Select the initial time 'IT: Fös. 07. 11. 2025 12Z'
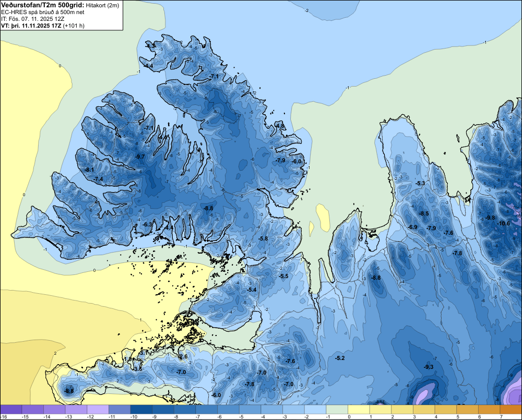Image resolution: width=522 pixels, height=420 pixels. pyautogui.click(x=32, y=19)
